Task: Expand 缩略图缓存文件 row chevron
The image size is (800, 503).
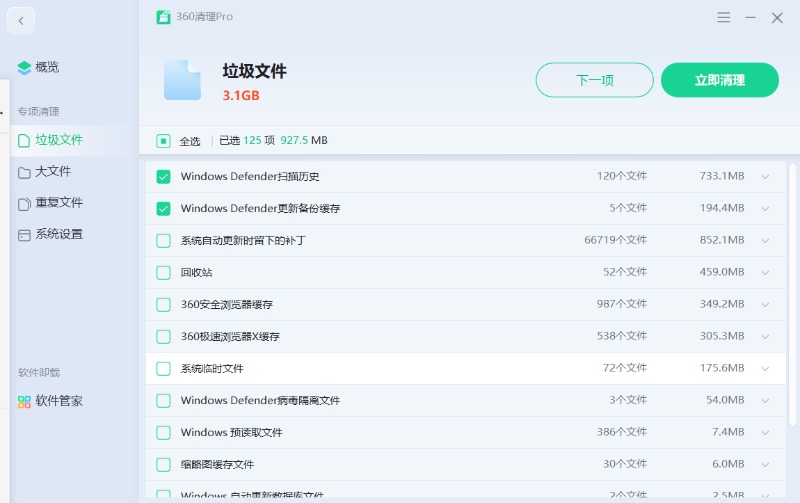Action: (x=765, y=465)
